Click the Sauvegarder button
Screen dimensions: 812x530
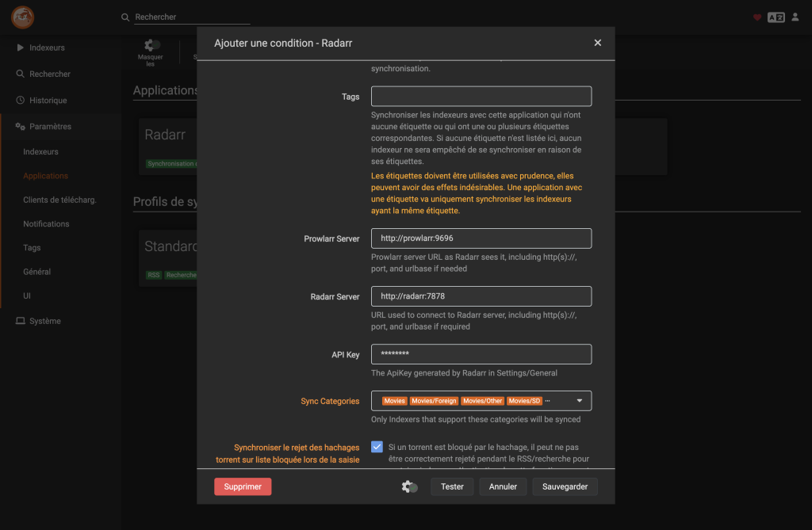pyautogui.click(x=565, y=486)
